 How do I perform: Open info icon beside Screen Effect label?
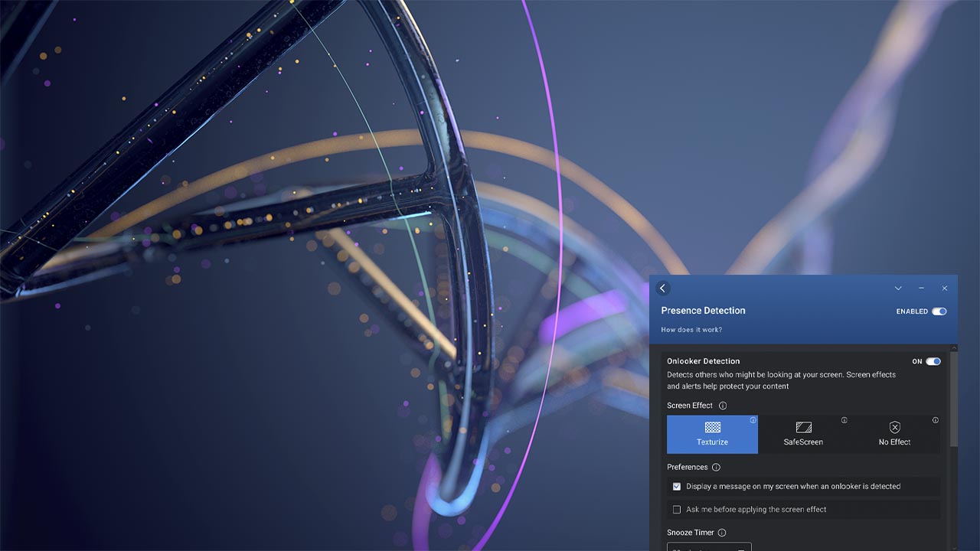(x=722, y=406)
